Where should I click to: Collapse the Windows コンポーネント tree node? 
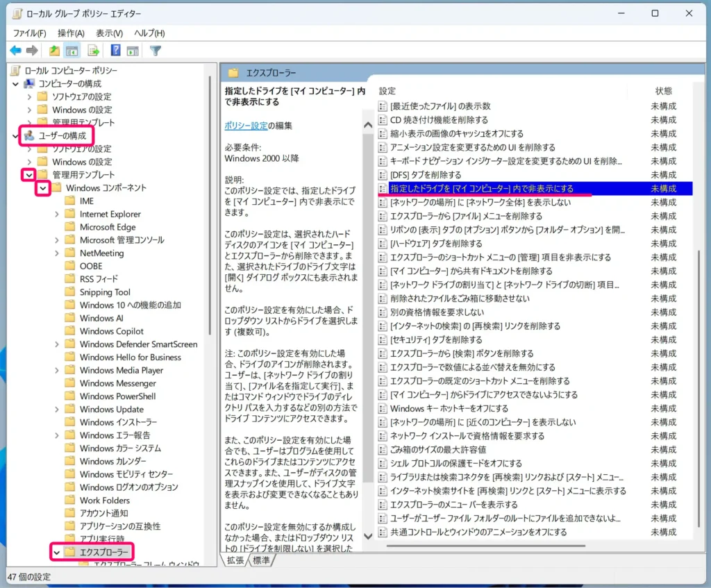tap(43, 188)
